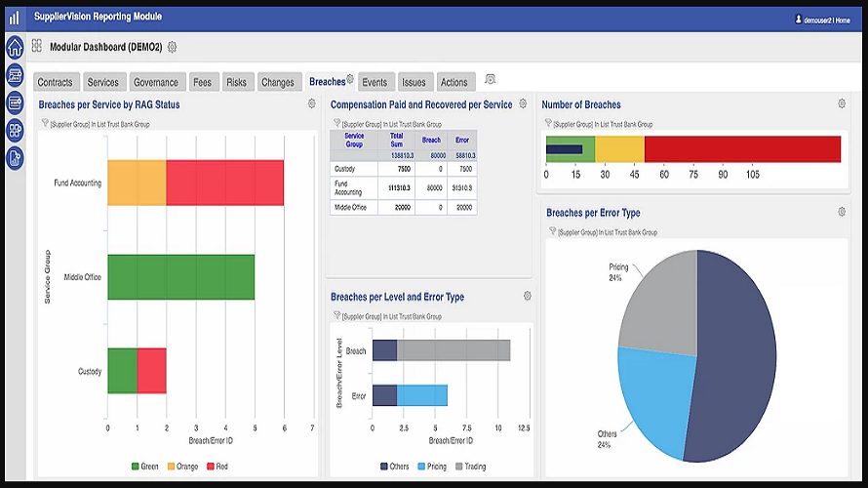Click the demouser2 | Home link
868x488 pixels.
827,20
